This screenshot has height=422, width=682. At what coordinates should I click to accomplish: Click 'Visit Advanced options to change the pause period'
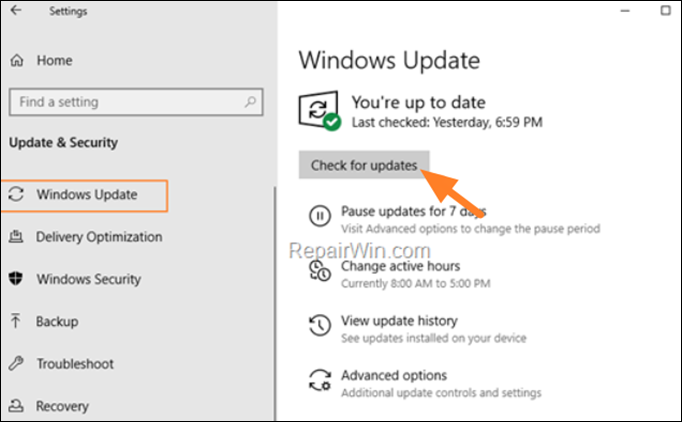click(x=471, y=229)
